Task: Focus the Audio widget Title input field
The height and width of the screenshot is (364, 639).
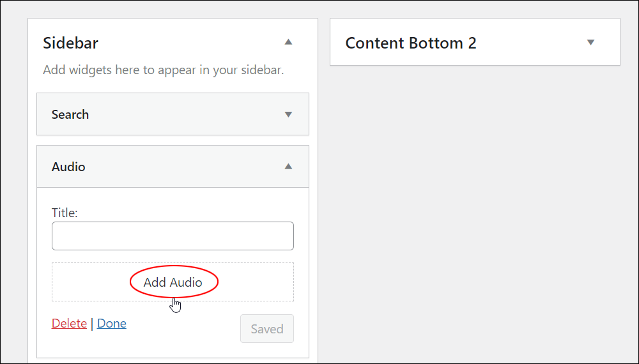Action: (173, 236)
